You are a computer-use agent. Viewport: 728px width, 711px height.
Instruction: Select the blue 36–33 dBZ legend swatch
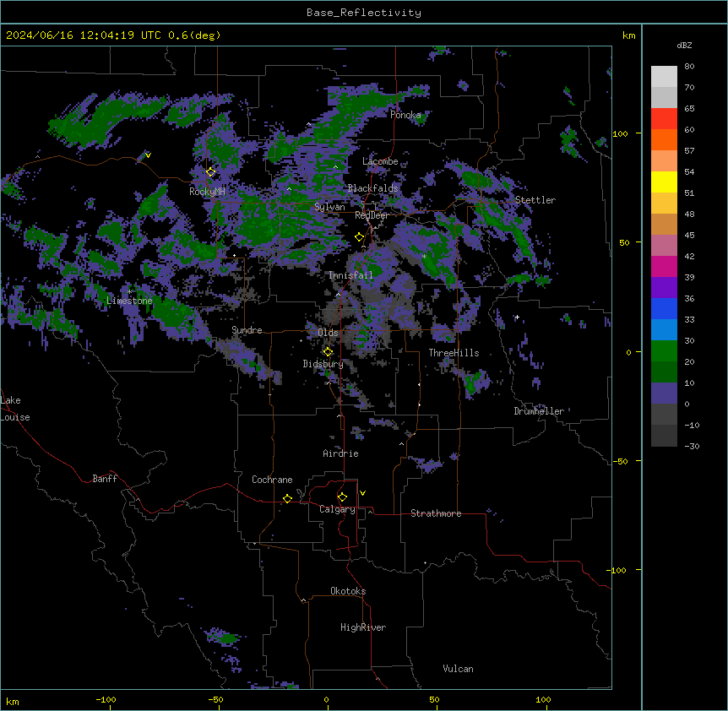[664, 308]
